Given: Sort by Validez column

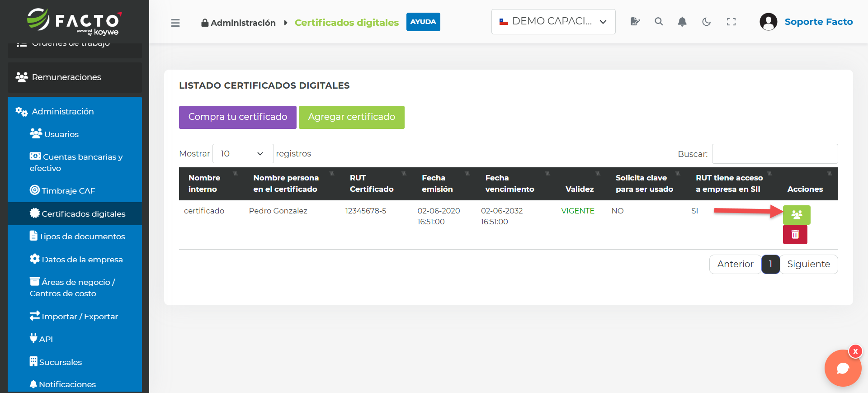Looking at the screenshot, I should point(581,184).
